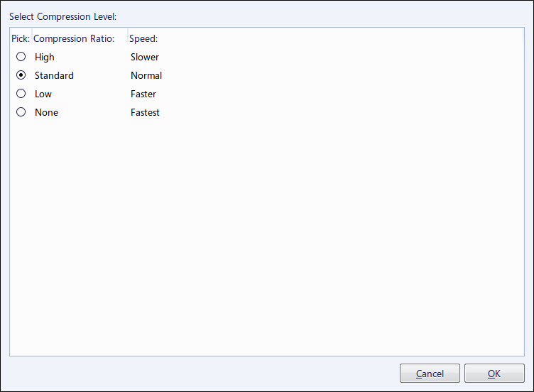Confirm the selection with OK
The image size is (534, 392).
(494, 374)
